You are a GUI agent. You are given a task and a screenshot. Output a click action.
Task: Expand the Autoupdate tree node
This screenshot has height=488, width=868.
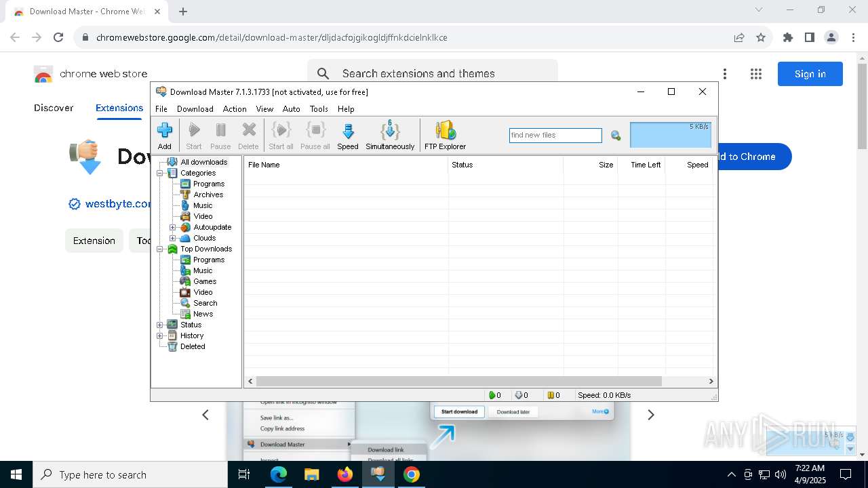point(172,227)
